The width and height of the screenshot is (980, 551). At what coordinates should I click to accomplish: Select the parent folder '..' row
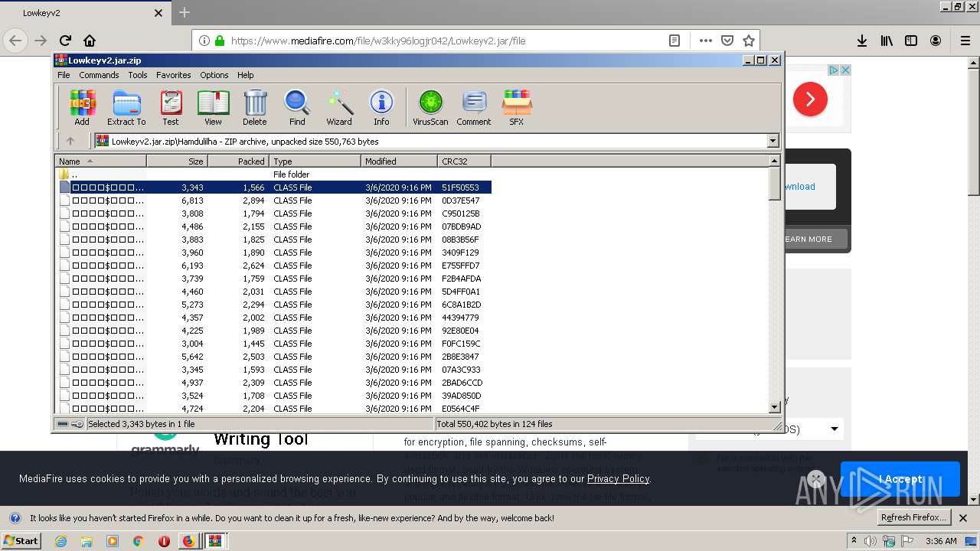coord(274,174)
